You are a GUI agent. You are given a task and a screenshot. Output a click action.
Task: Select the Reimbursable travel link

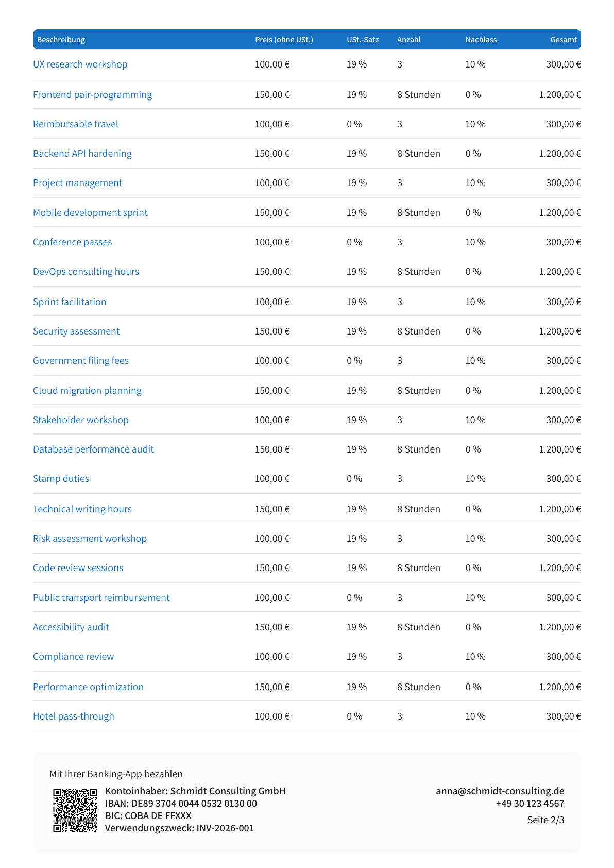75,124
